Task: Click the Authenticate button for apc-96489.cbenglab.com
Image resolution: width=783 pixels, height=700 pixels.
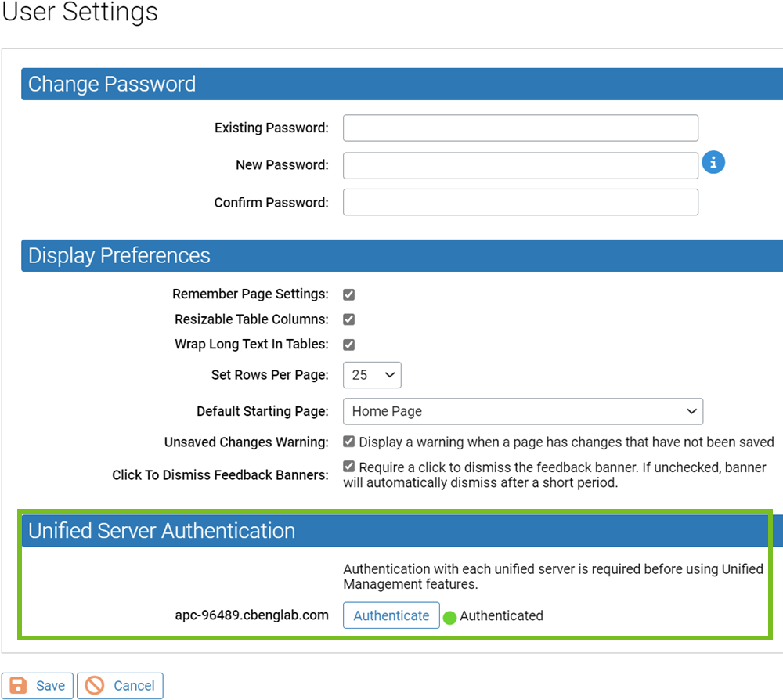Action: tap(391, 615)
